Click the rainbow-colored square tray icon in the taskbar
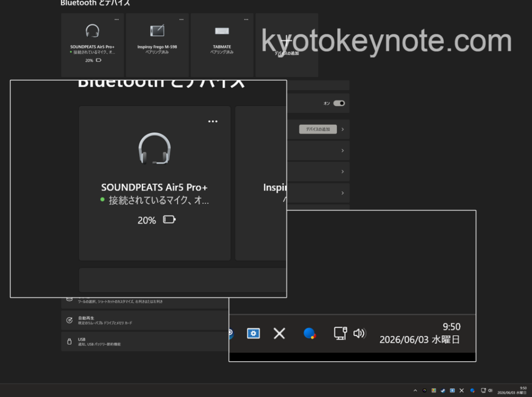This screenshot has height=397, width=532. 434,391
